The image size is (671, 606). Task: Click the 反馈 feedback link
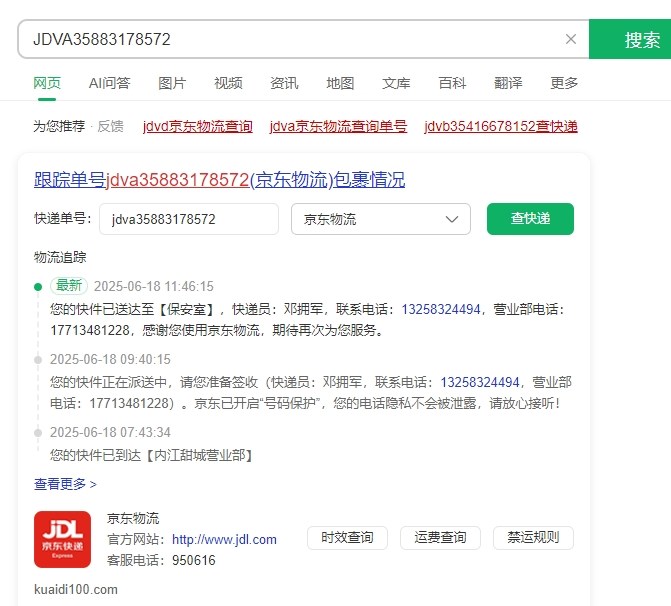tap(110, 126)
